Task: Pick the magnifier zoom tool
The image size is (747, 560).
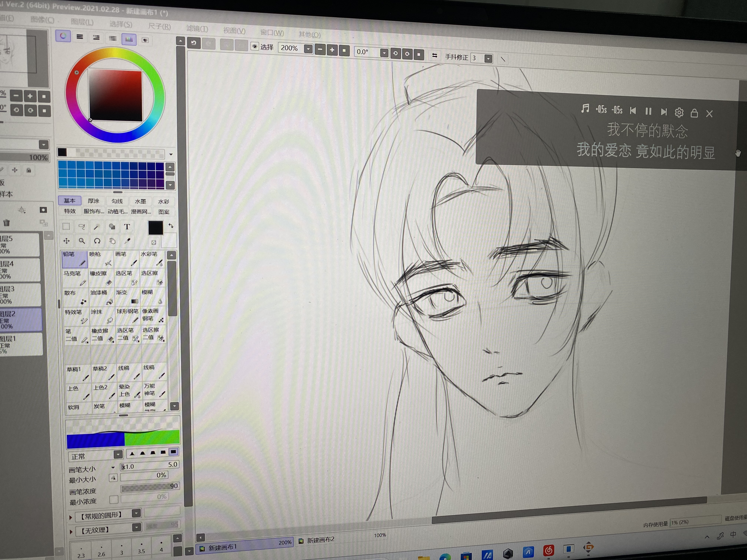Action: click(x=82, y=241)
